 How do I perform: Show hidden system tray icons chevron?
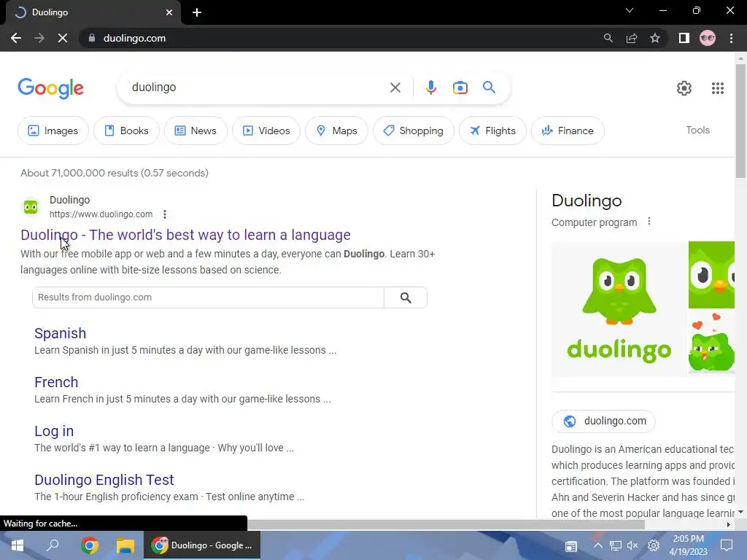pos(598,545)
